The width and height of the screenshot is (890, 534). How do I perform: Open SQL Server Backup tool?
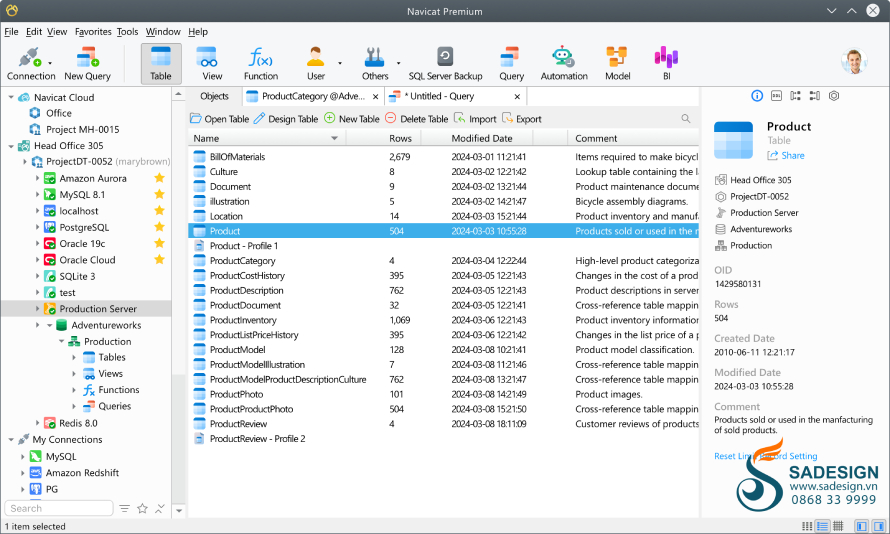[445, 64]
